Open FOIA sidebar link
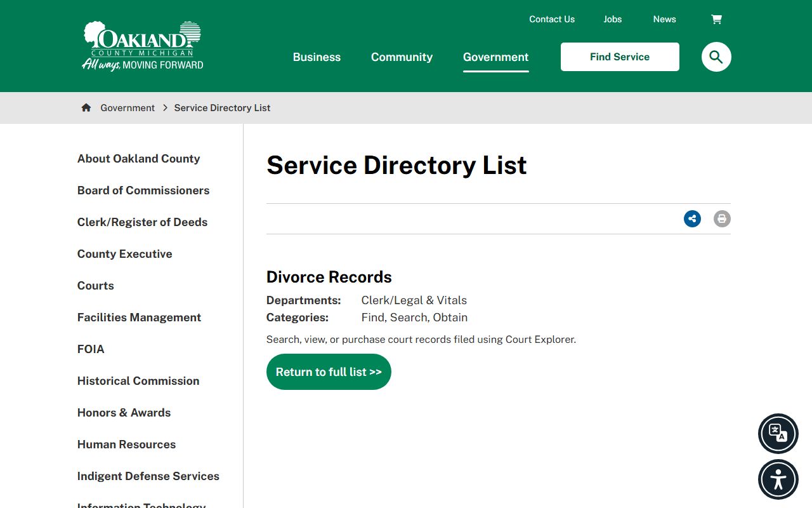The width and height of the screenshot is (812, 508). pyautogui.click(x=91, y=349)
